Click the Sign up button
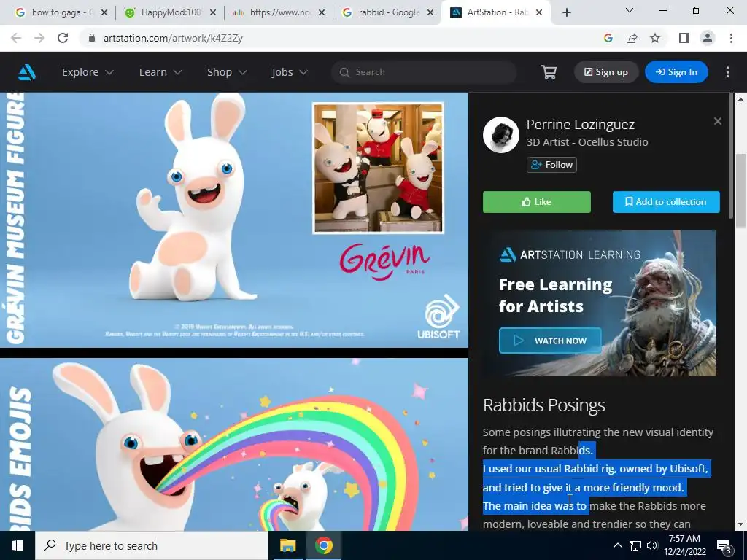The height and width of the screenshot is (560, 747). pos(606,72)
